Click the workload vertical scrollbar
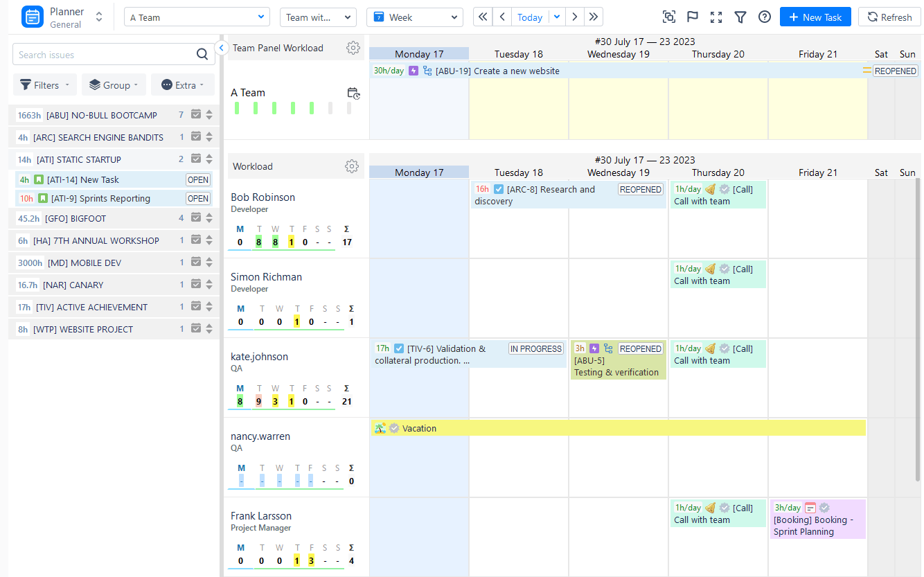The width and height of the screenshot is (924, 577). pos(918,330)
